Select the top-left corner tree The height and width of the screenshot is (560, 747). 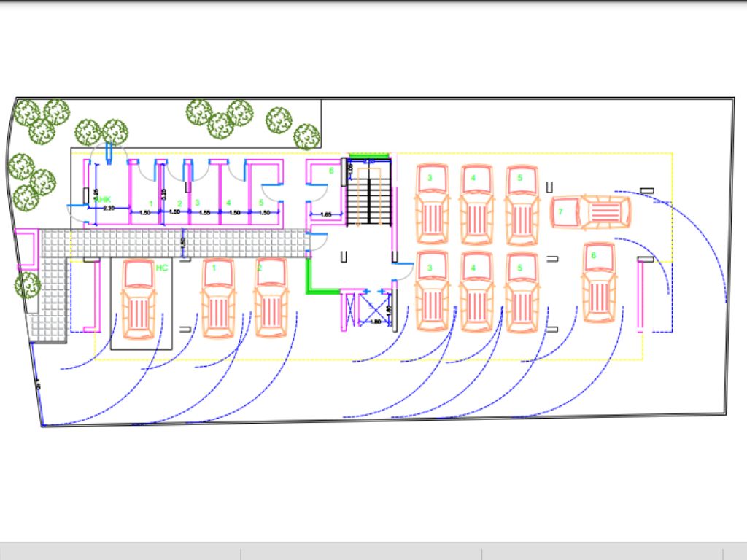click(x=26, y=113)
